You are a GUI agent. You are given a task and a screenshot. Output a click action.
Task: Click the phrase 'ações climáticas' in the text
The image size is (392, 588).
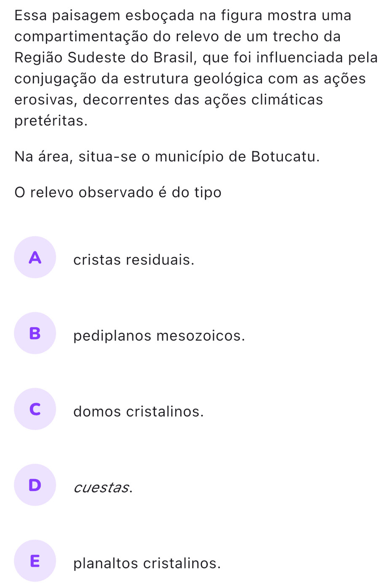click(x=264, y=100)
